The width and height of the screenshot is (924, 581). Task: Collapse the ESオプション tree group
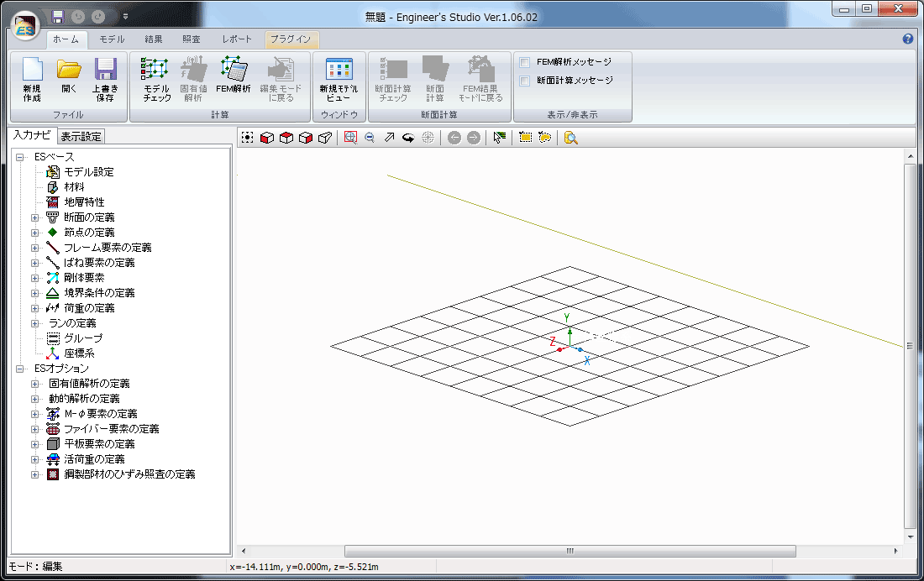click(20, 369)
